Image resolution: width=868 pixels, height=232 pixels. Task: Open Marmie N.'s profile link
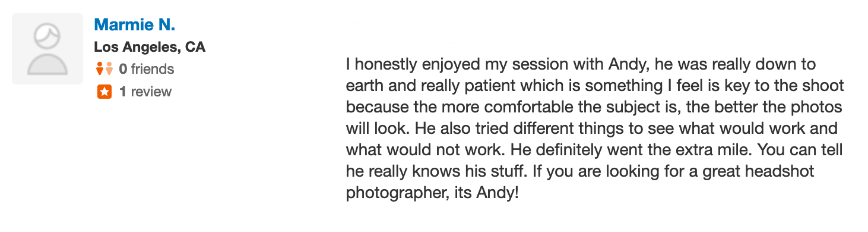pos(134,25)
